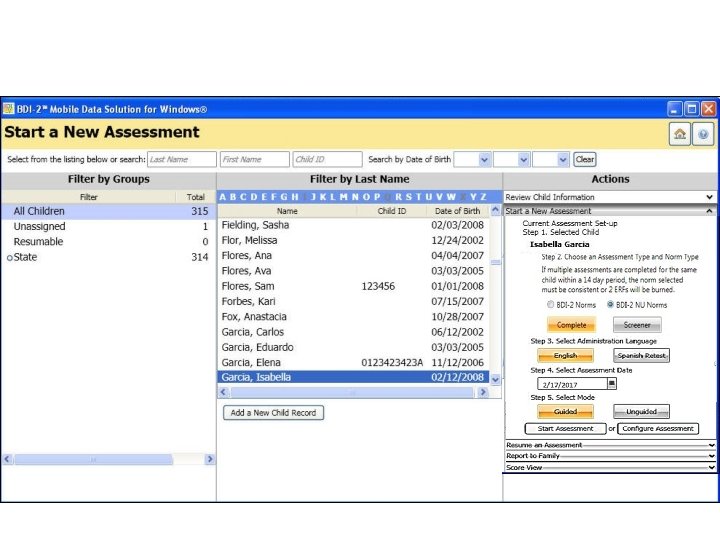Select BDI-2 Norms radio option
The image size is (720, 540).
tap(551, 304)
